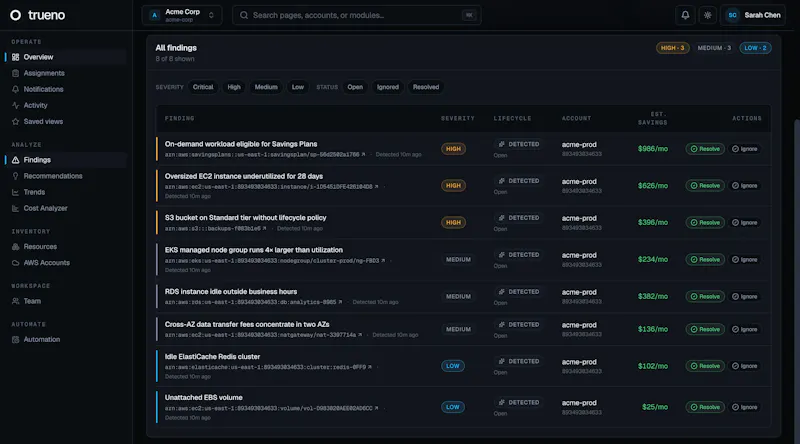Image resolution: width=800 pixels, height=444 pixels.
Task: Open external link icon for Redis cluster ARN
Action: coord(370,367)
